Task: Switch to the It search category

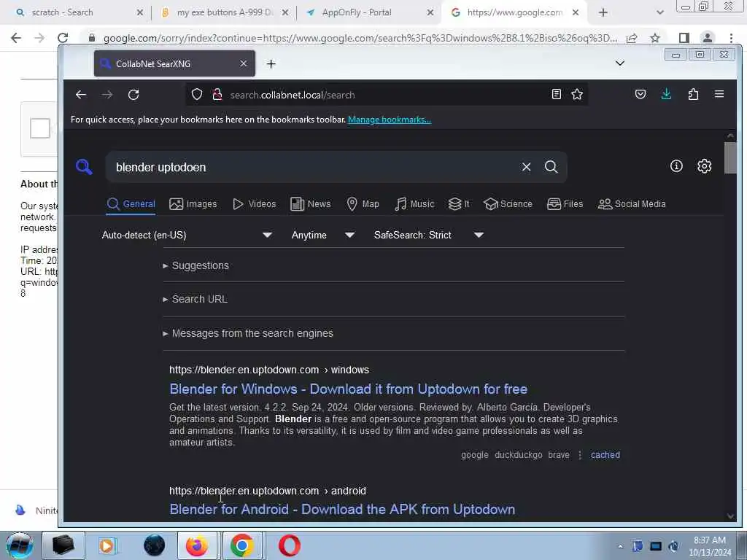Action: coord(459,204)
